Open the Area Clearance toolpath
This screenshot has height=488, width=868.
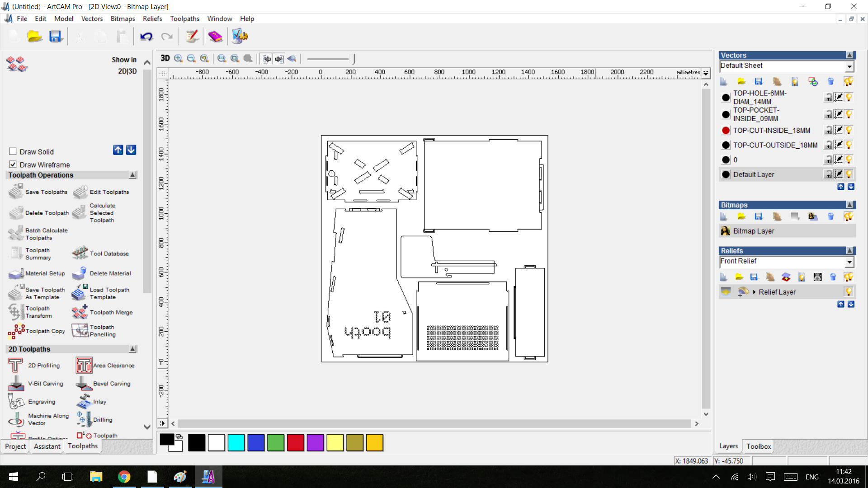[84, 365]
